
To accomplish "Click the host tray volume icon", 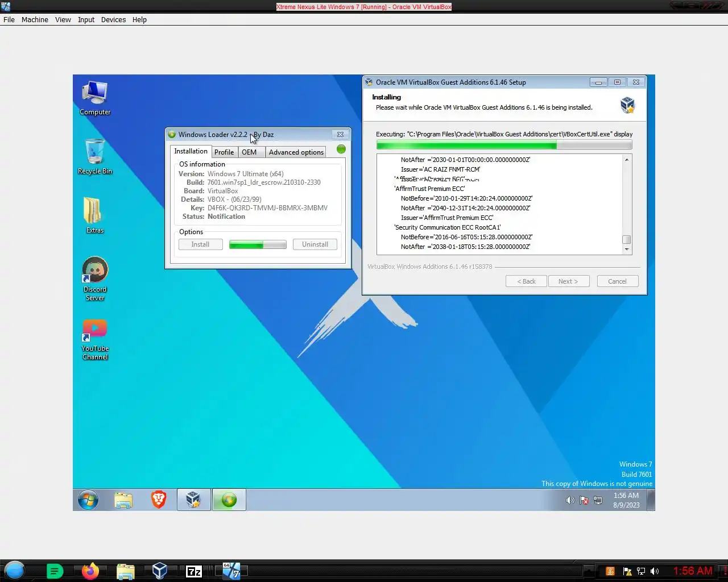I will click(655, 571).
